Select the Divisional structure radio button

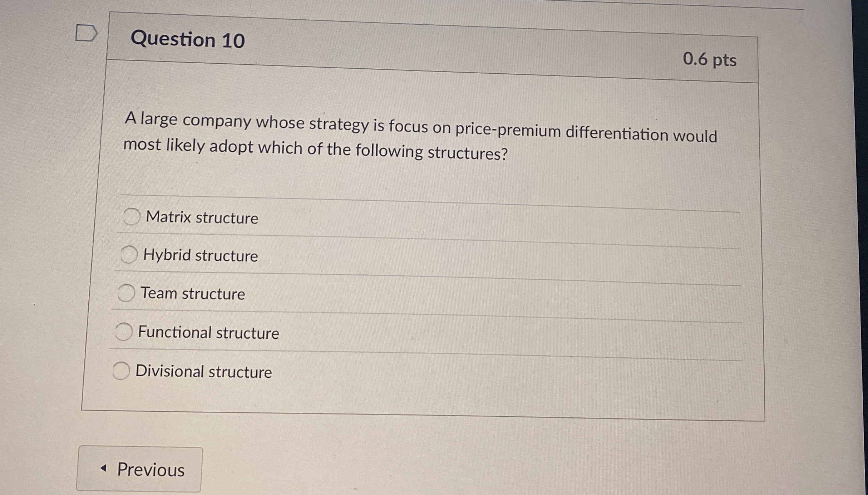pos(122,371)
